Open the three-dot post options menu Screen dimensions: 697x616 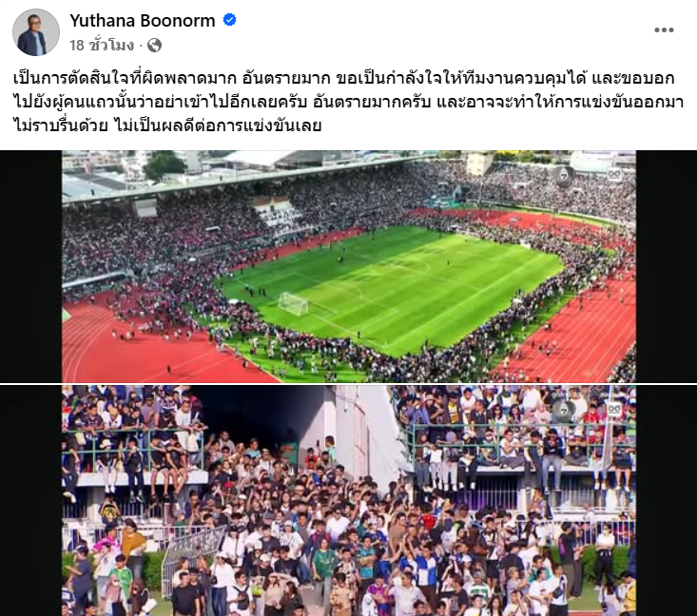point(664,29)
